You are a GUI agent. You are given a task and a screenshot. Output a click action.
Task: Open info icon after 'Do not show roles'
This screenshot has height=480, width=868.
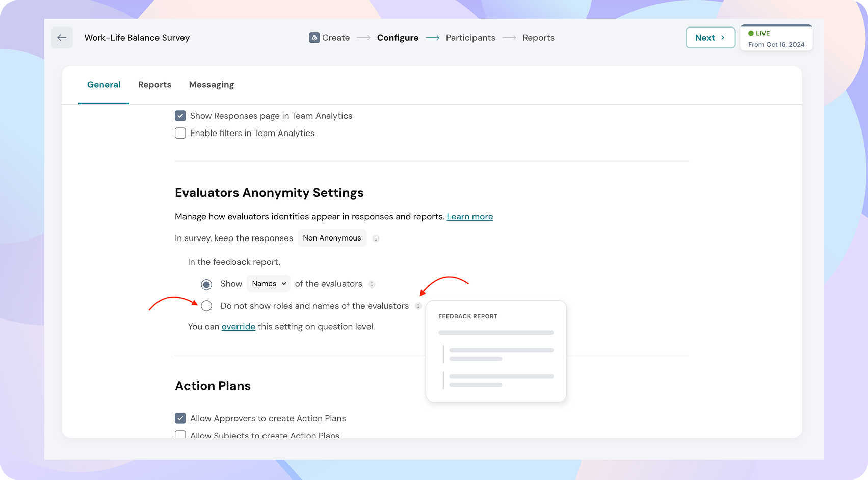point(418,306)
